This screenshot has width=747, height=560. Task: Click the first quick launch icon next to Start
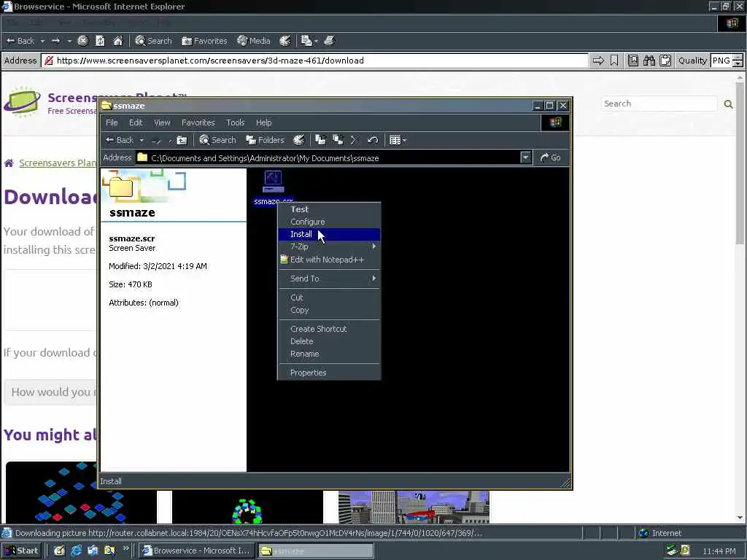pyautogui.click(x=59, y=551)
